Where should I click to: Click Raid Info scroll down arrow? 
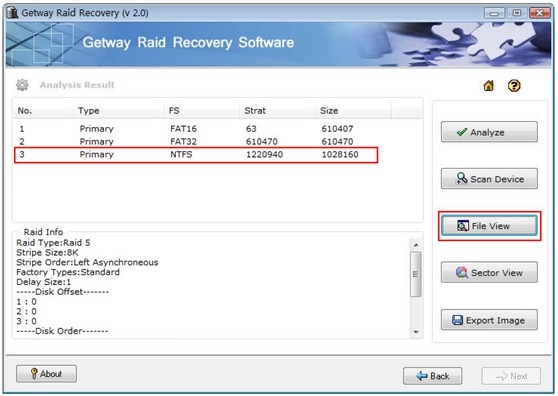tap(416, 332)
